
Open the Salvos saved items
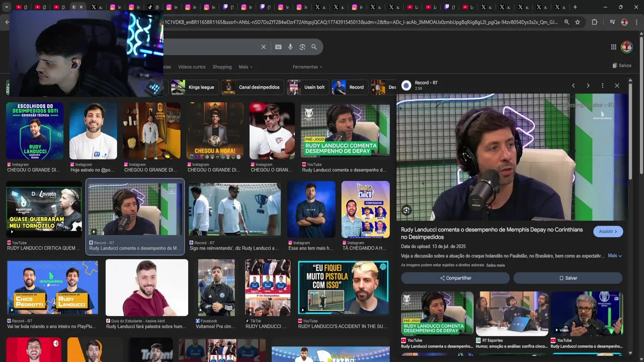coord(622,65)
